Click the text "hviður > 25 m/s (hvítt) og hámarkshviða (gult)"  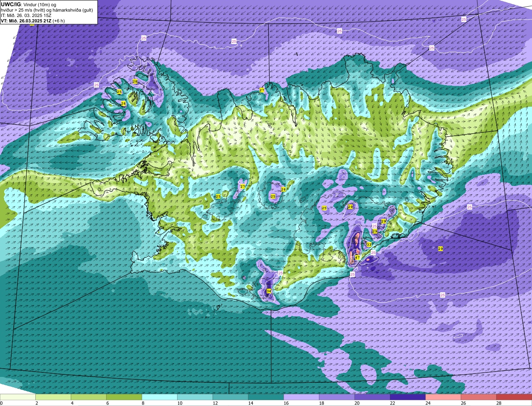point(47,10)
